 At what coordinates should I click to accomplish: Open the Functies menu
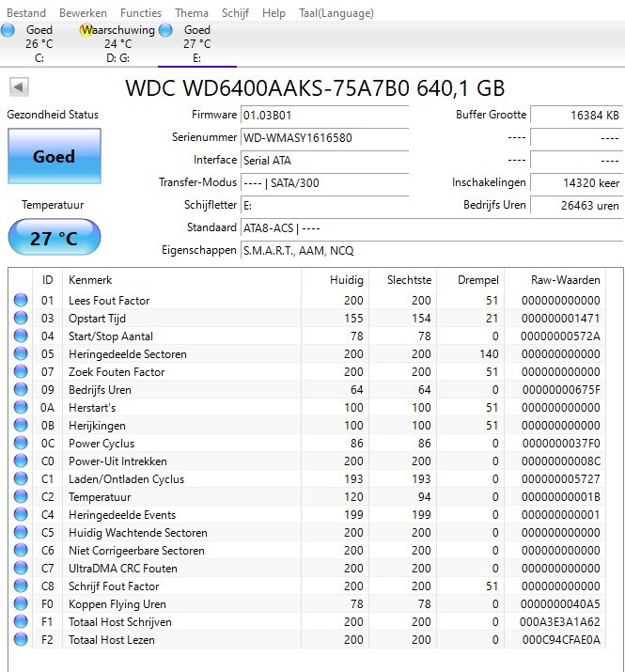pos(141,13)
